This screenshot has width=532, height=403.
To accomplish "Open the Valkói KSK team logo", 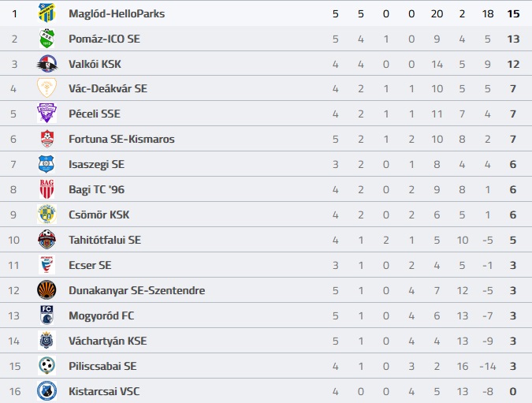I will 47,64.
